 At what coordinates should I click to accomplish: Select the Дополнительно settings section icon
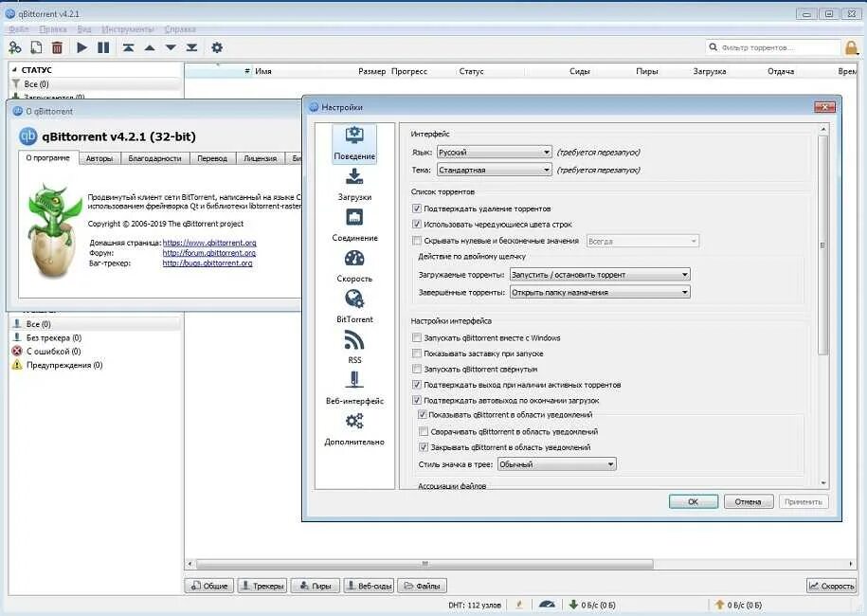click(354, 422)
